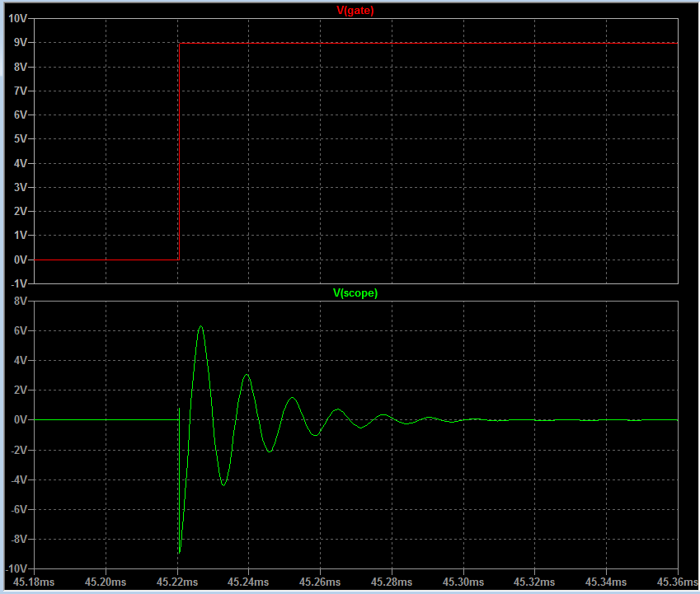Click the -6V axis label
Image resolution: width=700 pixels, height=594 pixels.
[x=19, y=509]
